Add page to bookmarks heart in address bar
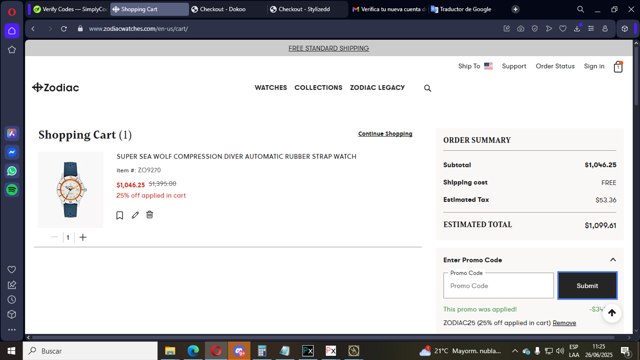 tap(563, 29)
